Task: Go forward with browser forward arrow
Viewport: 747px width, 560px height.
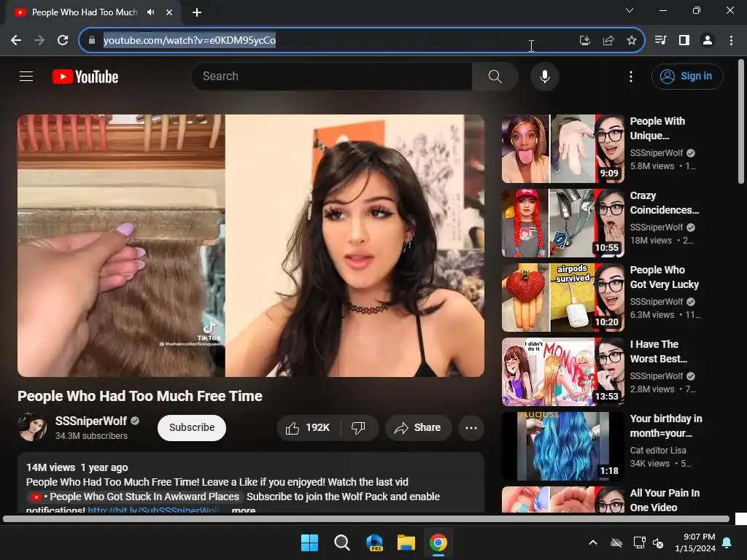Action: coord(39,40)
